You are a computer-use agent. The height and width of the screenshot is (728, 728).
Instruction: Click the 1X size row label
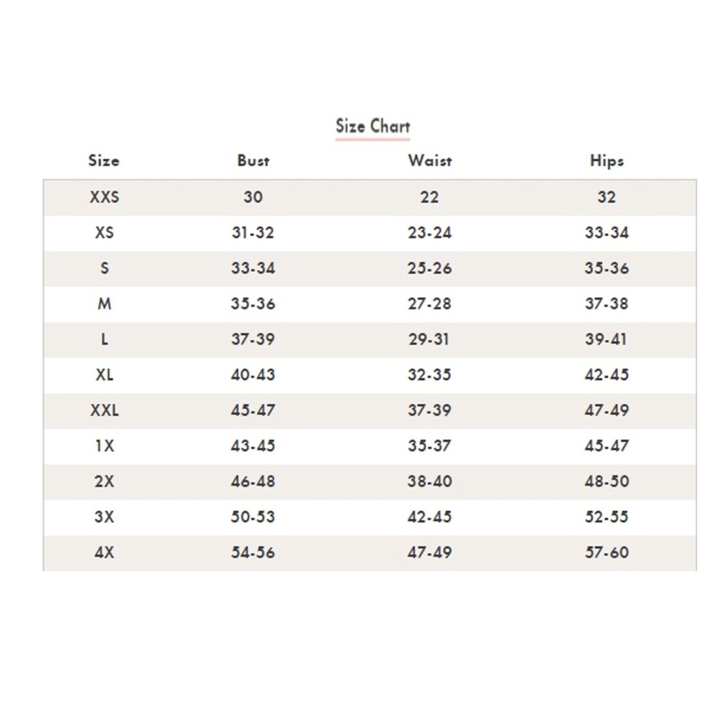coord(104,446)
